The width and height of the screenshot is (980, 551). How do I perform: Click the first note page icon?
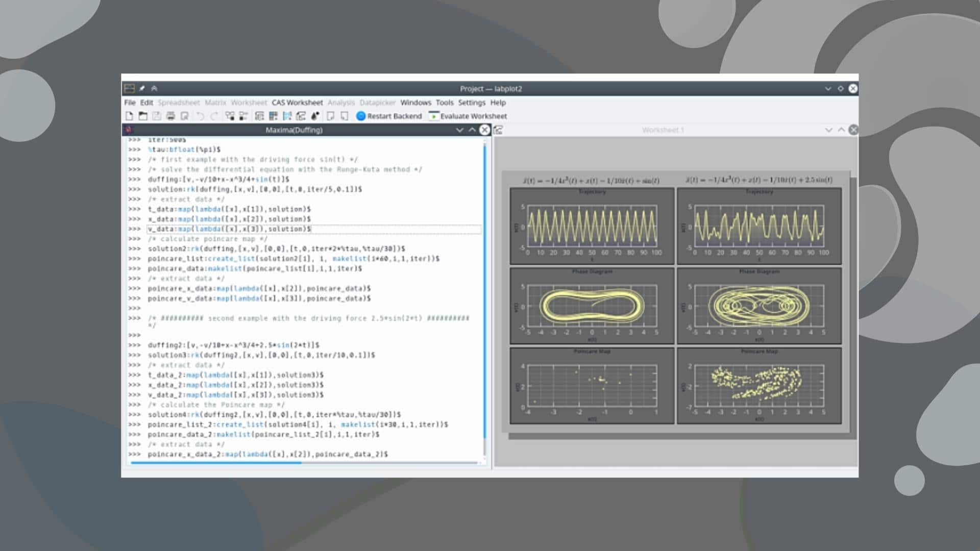coord(330,116)
